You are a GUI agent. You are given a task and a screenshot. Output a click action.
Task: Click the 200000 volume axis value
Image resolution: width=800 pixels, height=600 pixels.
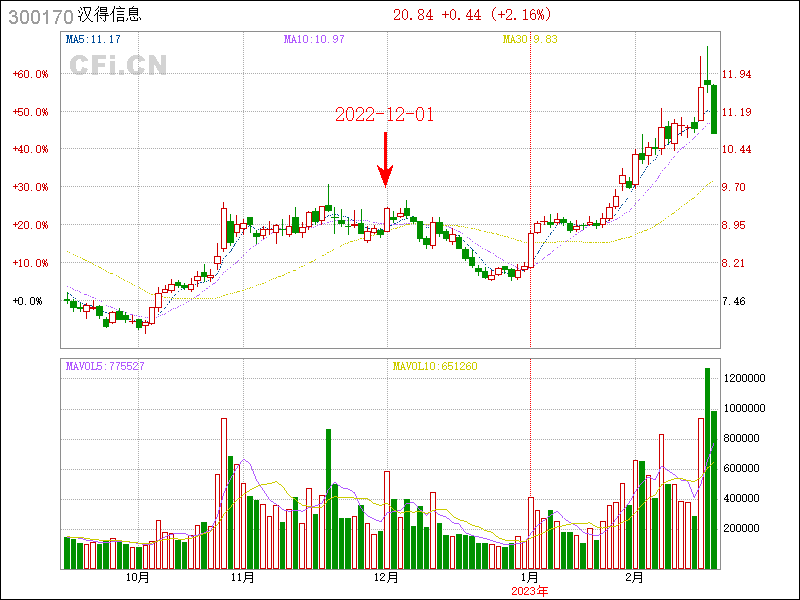tap(742, 529)
